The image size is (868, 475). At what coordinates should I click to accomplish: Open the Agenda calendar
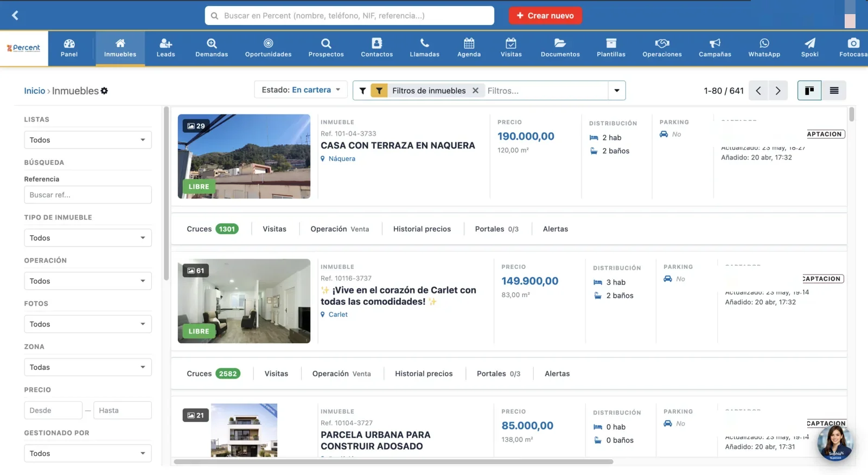pos(469,48)
